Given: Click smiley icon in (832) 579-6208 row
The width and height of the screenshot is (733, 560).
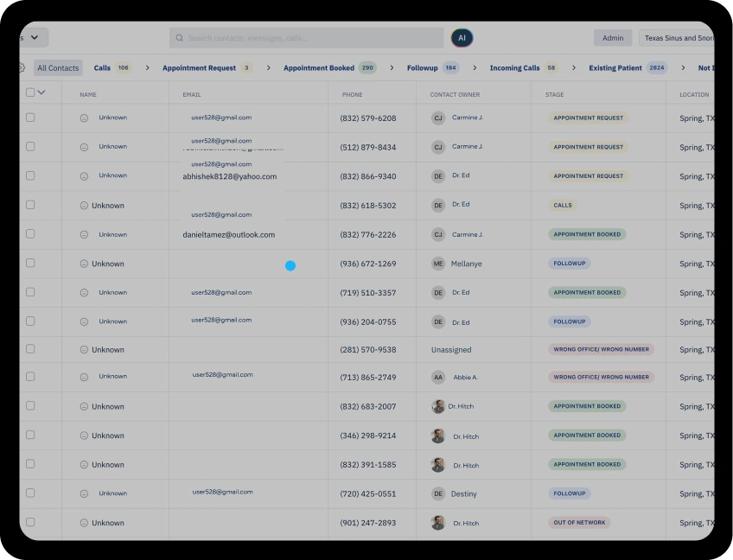Looking at the screenshot, I should tap(84, 118).
